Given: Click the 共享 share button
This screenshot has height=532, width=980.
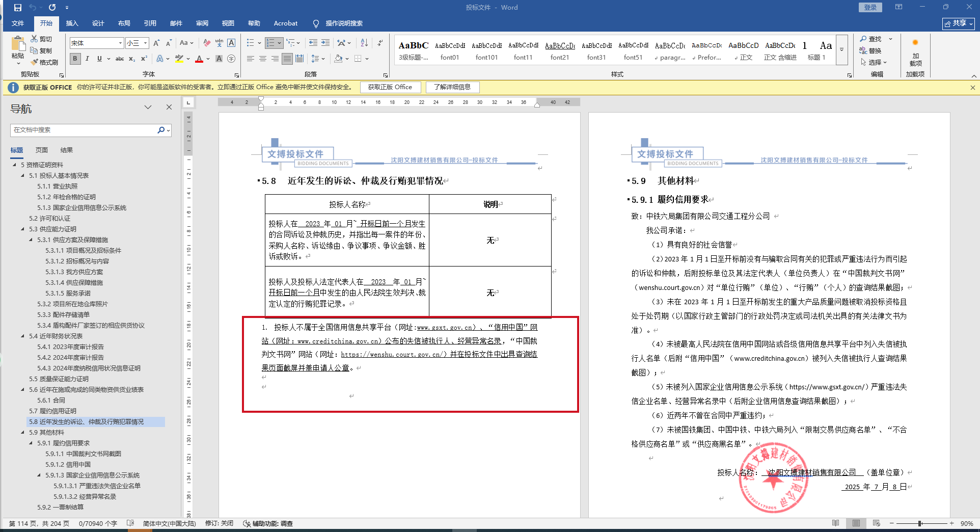Looking at the screenshot, I should tap(959, 23).
